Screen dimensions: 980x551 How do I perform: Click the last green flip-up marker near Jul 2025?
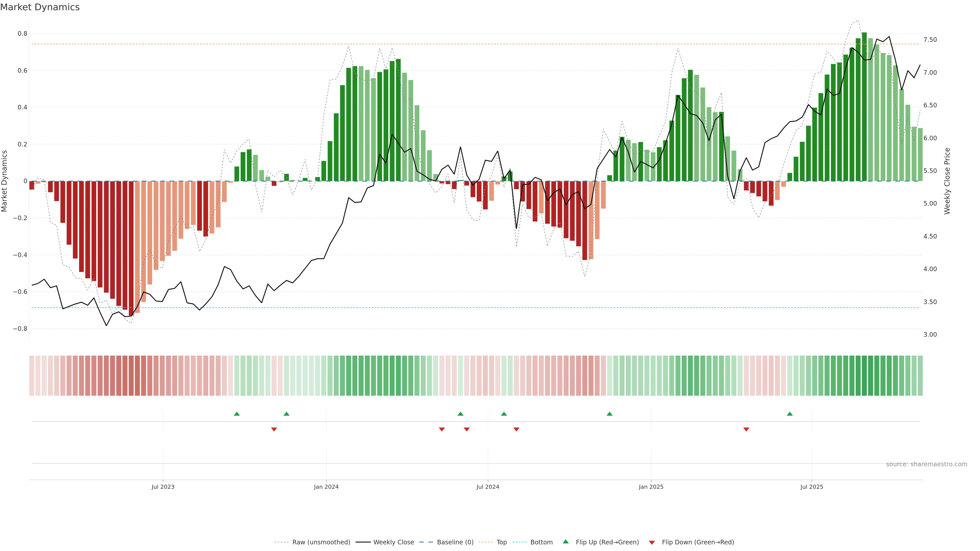pyautogui.click(x=790, y=414)
